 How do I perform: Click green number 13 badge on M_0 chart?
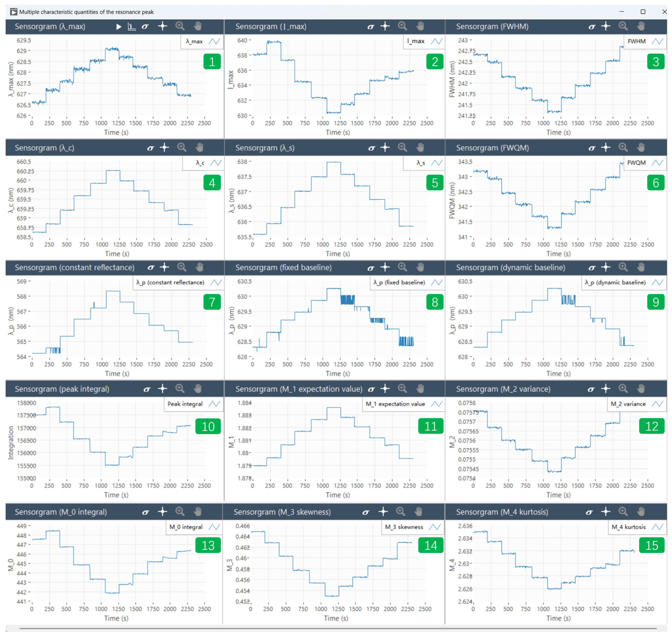point(208,546)
